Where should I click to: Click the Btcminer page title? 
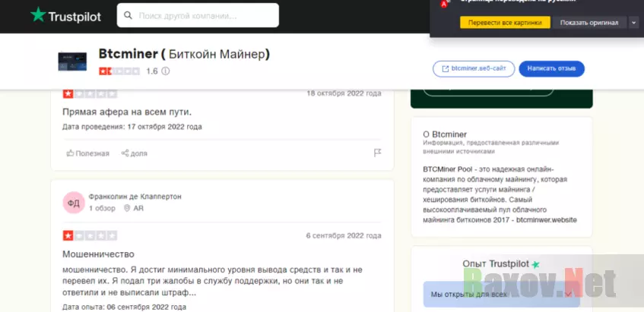pyautogui.click(x=184, y=54)
